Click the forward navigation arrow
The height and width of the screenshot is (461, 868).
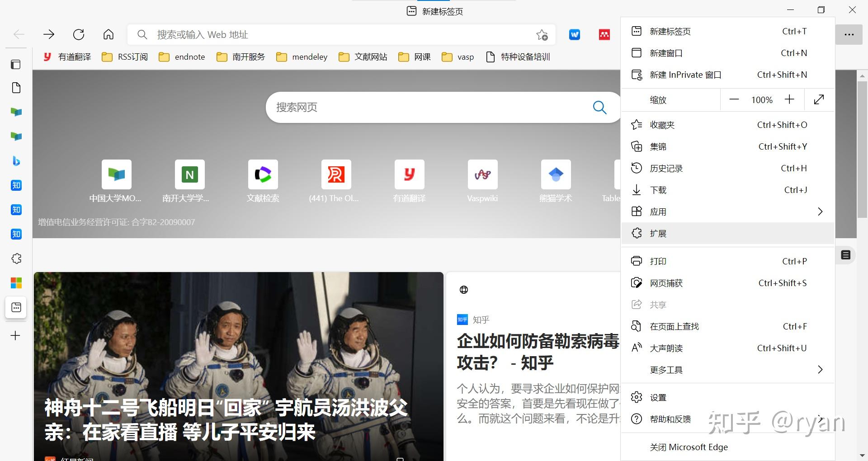[49, 34]
